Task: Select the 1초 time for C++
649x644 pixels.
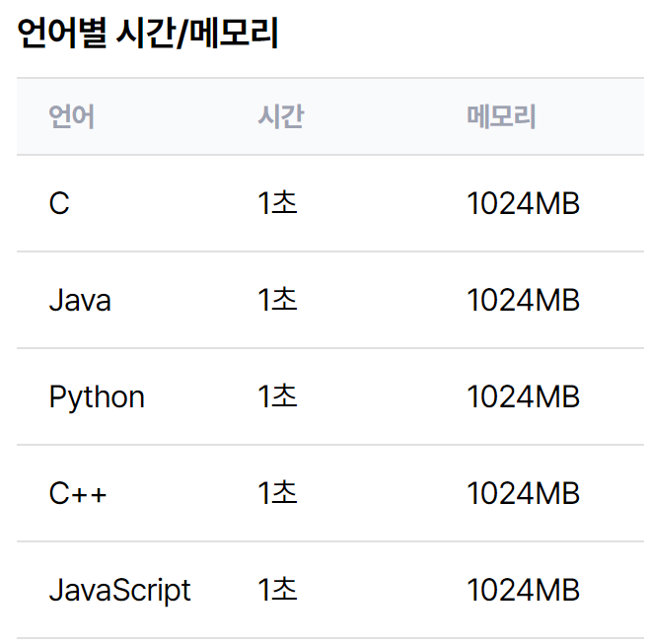Action: point(278,493)
